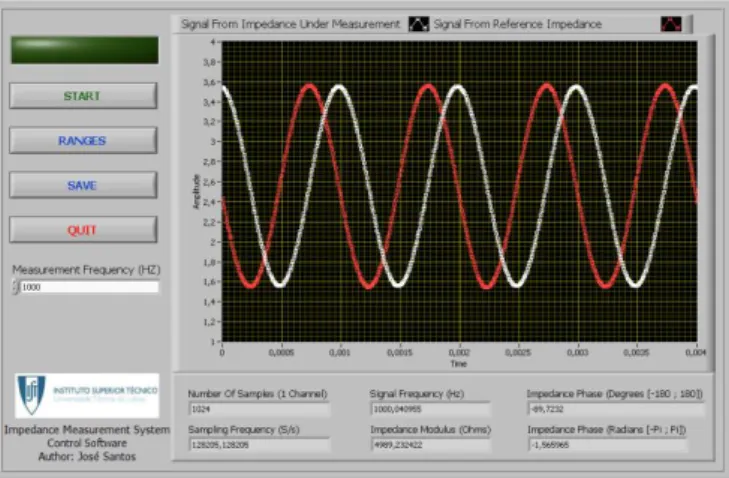Click the '0,001' x-axis tick label

340,352
